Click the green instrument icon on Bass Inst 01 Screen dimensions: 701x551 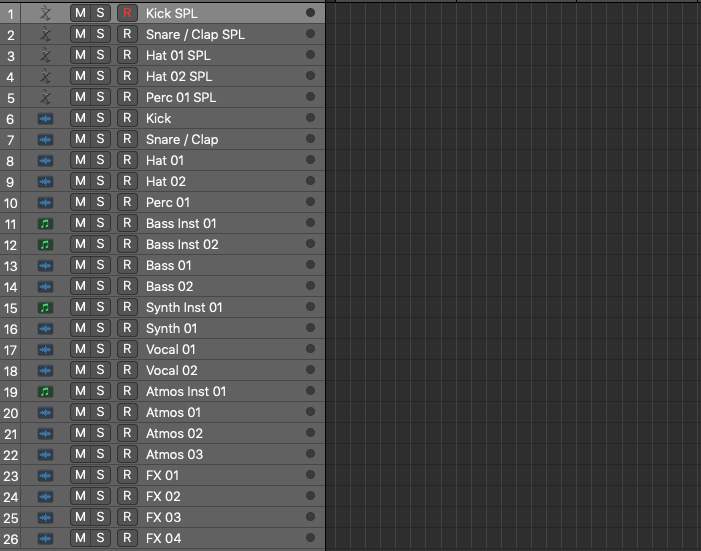tap(44, 223)
